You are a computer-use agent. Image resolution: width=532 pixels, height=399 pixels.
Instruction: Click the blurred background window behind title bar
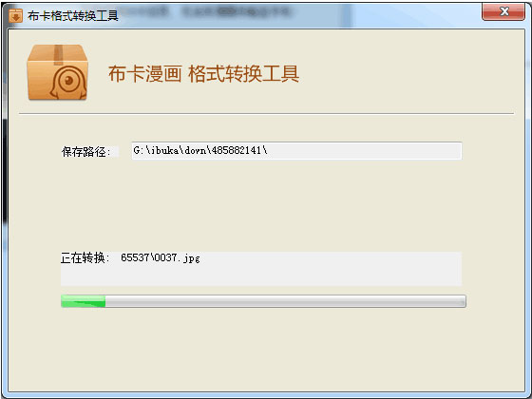tap(237, 11)
